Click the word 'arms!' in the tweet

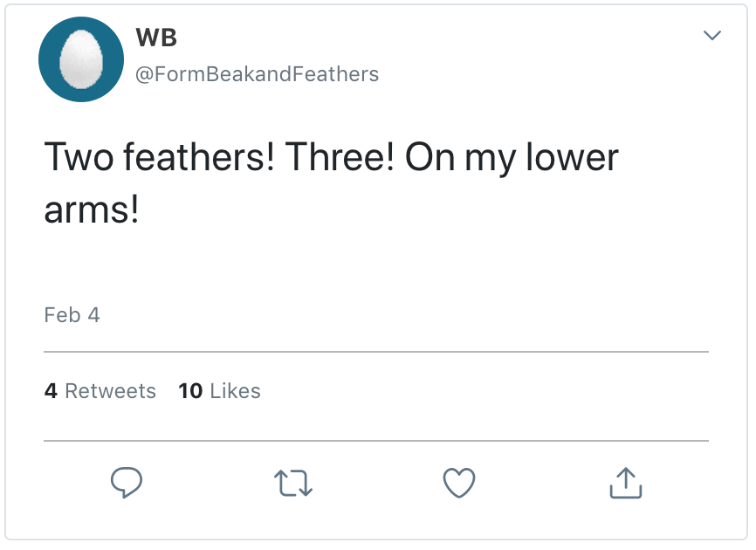[92, 210]
